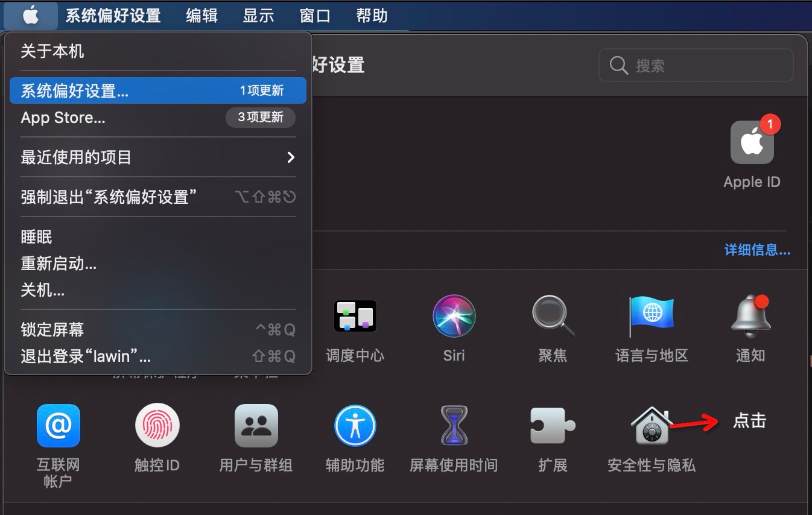The height and width of the screenshot is (515, 812).
Task: Open Mission Control (调度中心) preferences
Action: click(355, 316)
